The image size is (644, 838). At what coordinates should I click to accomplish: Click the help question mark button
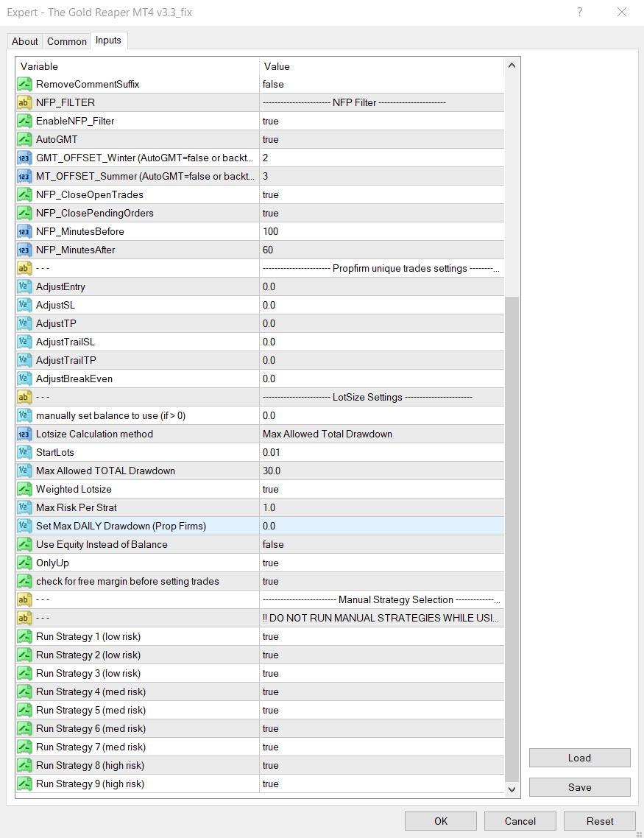[x=580, y=12]
